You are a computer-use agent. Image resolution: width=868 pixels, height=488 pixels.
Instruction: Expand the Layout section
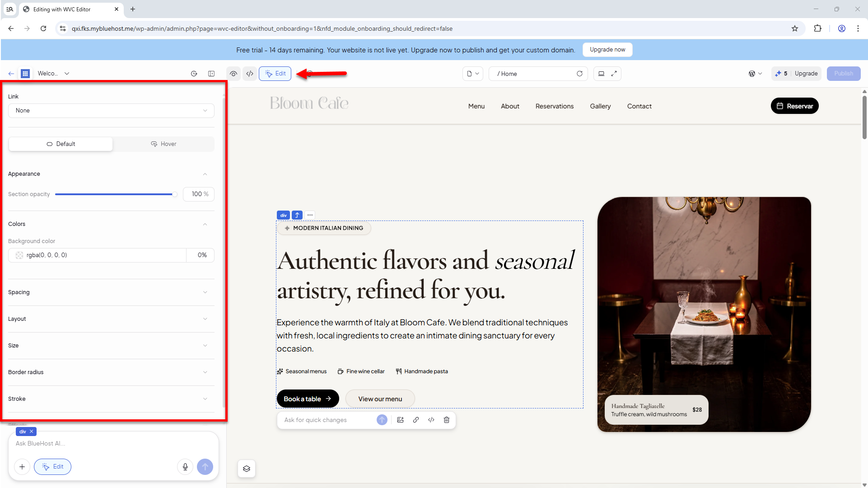click(x=111, y=319)
